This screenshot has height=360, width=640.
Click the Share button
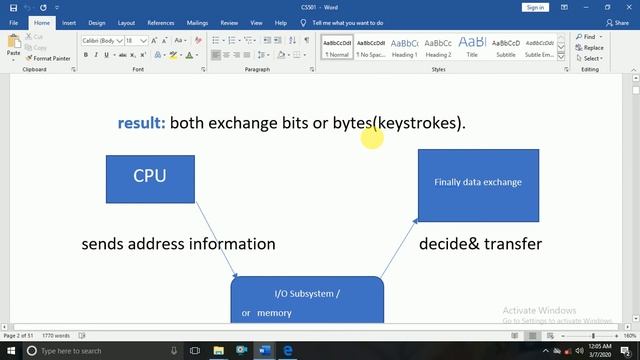[617, 23]
